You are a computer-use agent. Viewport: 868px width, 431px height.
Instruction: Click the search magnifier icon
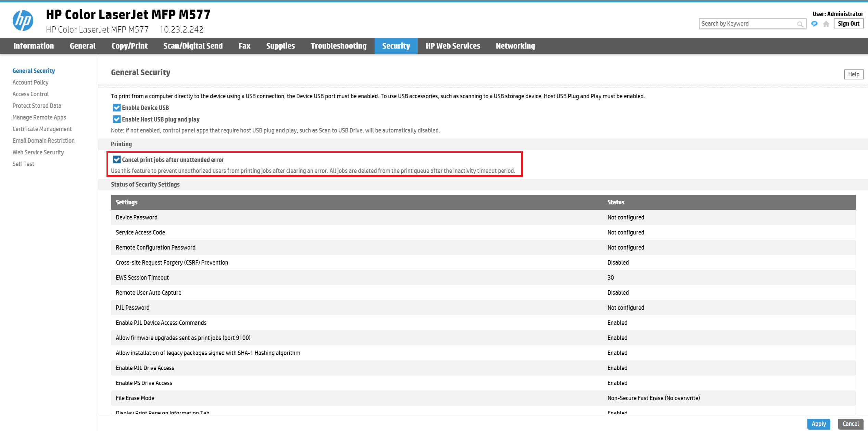point(800,24)
